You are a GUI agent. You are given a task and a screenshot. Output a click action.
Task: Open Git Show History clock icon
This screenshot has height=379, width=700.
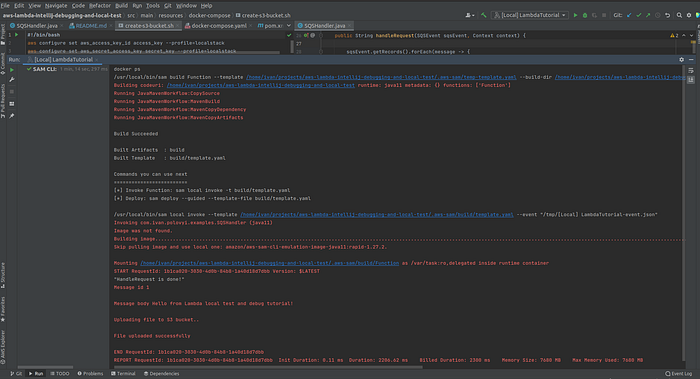658,15
